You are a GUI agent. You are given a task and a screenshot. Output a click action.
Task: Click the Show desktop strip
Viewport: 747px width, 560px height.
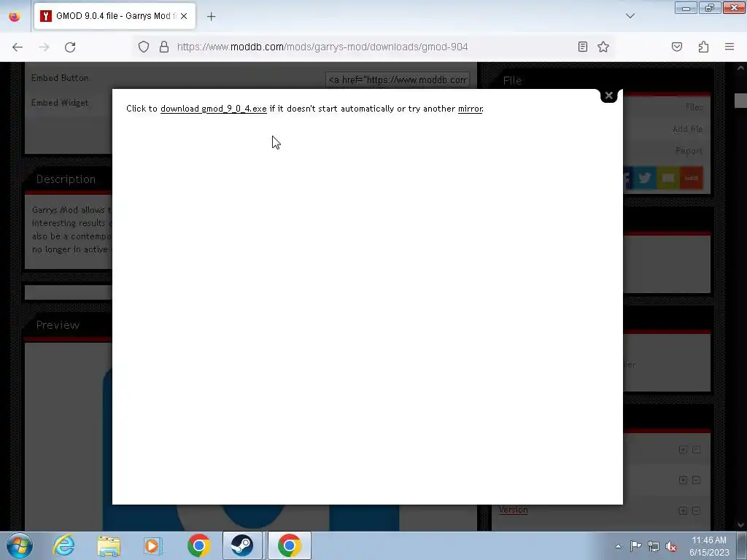tap(742, 545)
